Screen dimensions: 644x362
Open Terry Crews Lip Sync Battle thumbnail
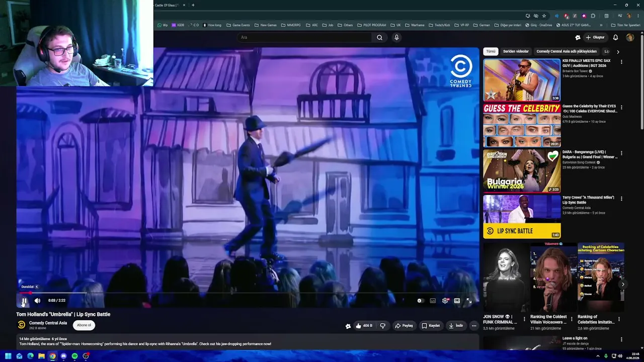pyautogui.click(x=522, y=216)
